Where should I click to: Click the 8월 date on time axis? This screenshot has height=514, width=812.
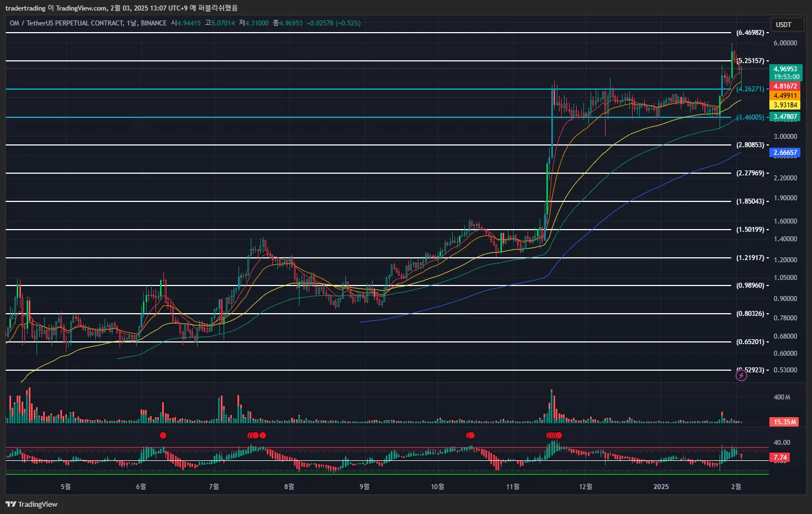coord(289,487)
